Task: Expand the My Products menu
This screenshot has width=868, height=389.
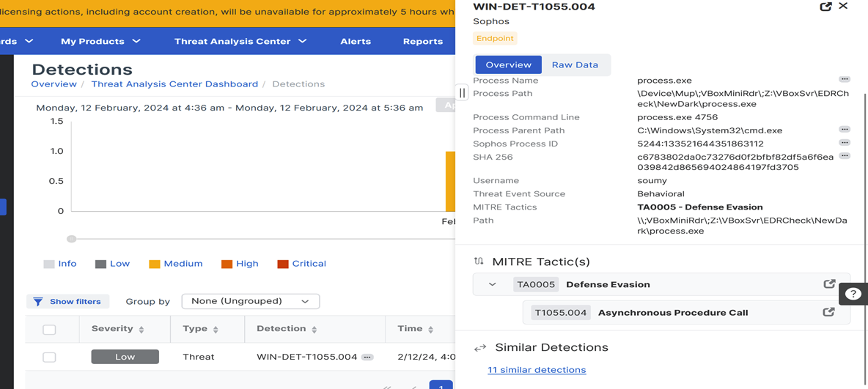Action: (x=100, y=42)
